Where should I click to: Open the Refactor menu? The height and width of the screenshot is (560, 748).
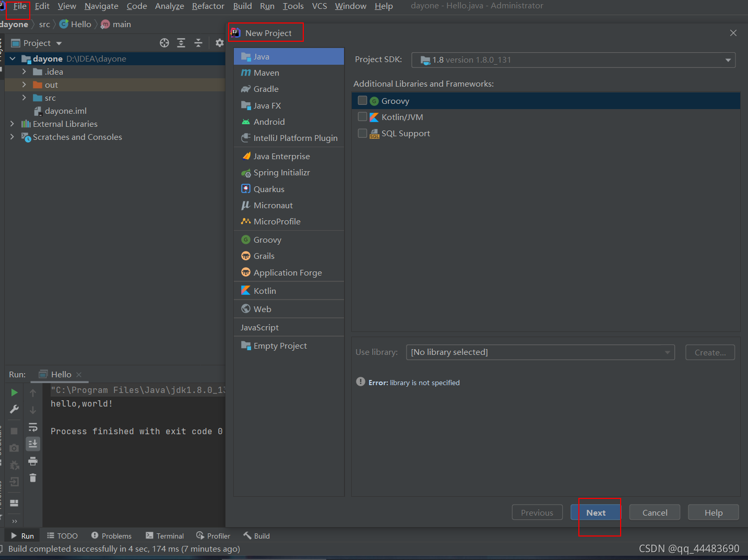[x=208, y=6]
